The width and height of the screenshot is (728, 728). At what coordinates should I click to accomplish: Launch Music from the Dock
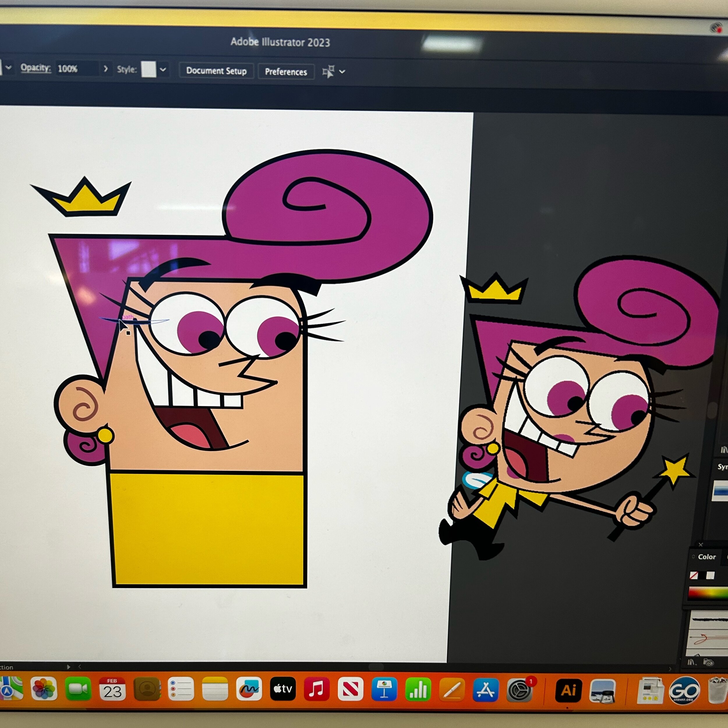317,689
